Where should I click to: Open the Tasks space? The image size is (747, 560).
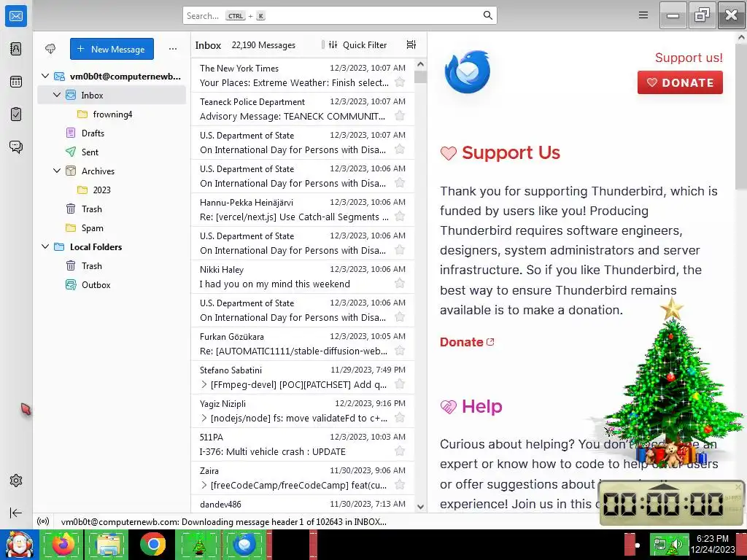tap(16, 114)
